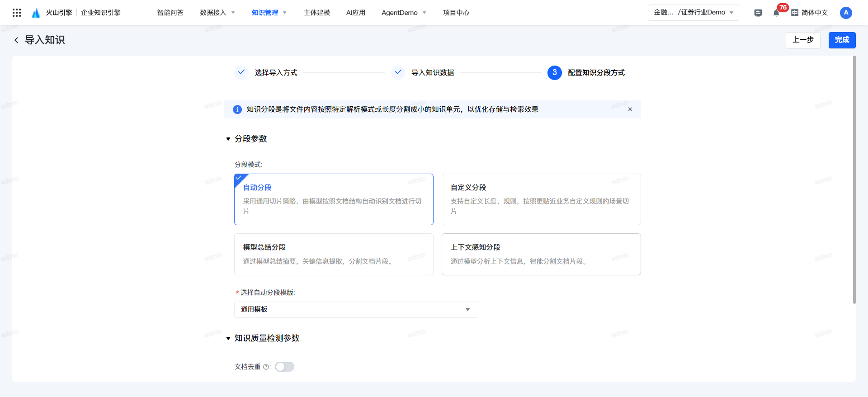Open the message chat icon
The image size is (868, 397).
click(x=758, y=13)
